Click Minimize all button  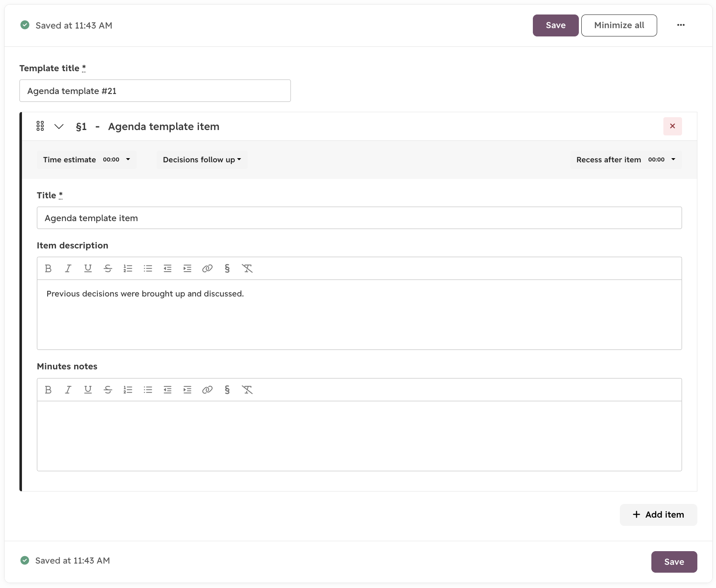[x=619, y=25]
